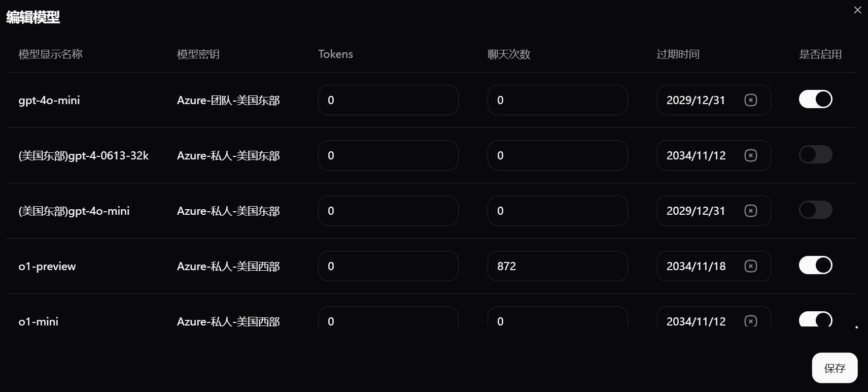Focus the Tokens field for gpt-4o-mini
The width and height of the screenshot is (868, 392).
click(x=388, y=100)
